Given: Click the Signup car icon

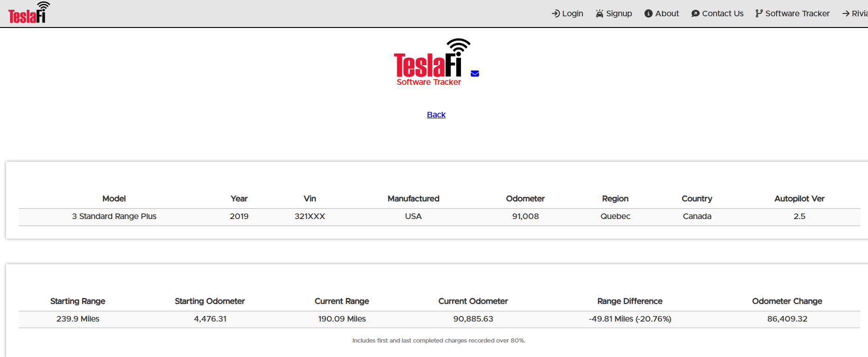Looking at the screenshot, I should coord(599,14).
